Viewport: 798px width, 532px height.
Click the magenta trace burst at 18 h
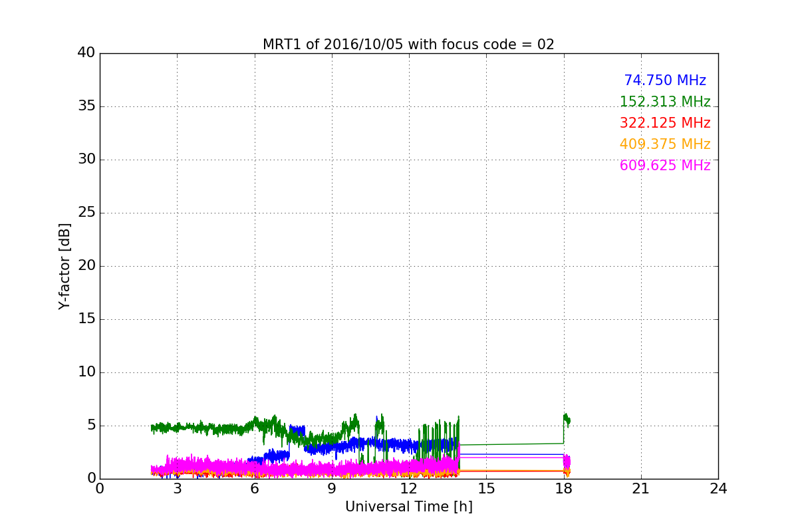(567, 462)
